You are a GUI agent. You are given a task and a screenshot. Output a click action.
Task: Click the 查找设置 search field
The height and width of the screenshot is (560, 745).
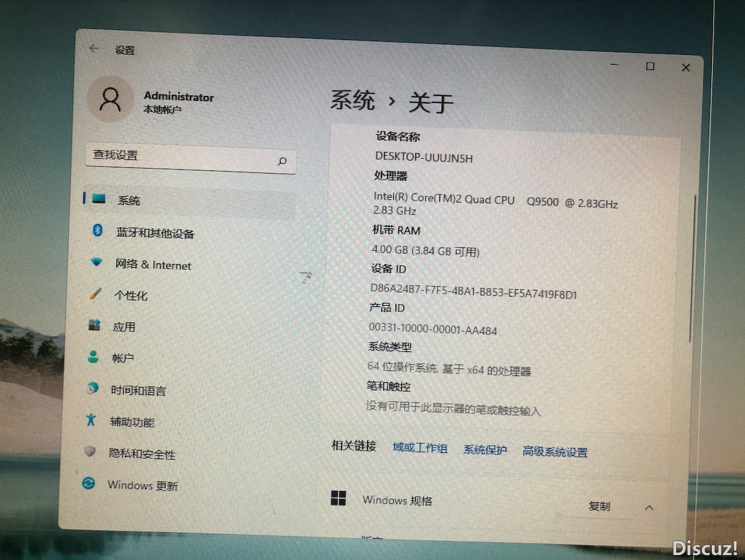[191, 158]
